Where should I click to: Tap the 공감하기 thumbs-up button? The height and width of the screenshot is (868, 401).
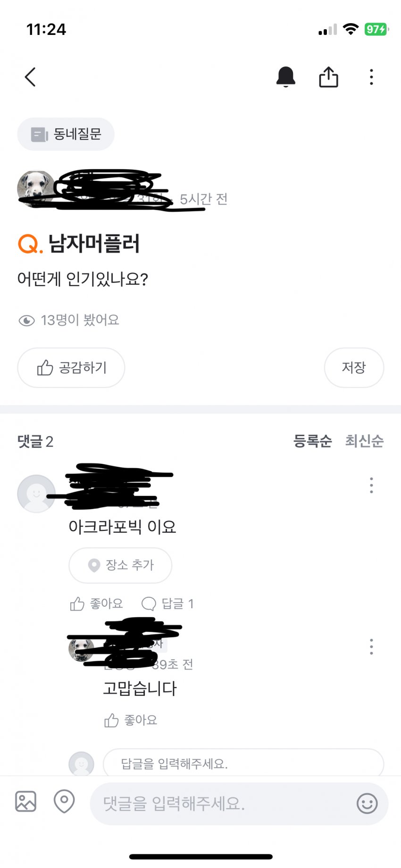pyautogui.click(x=71, y=368)
